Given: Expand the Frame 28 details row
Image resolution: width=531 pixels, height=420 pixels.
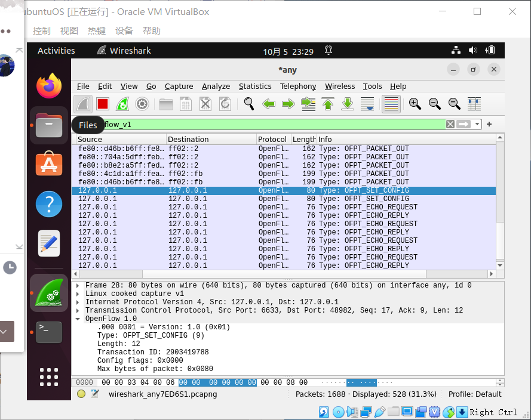Looking at the screenshot, I should point(78,285).
